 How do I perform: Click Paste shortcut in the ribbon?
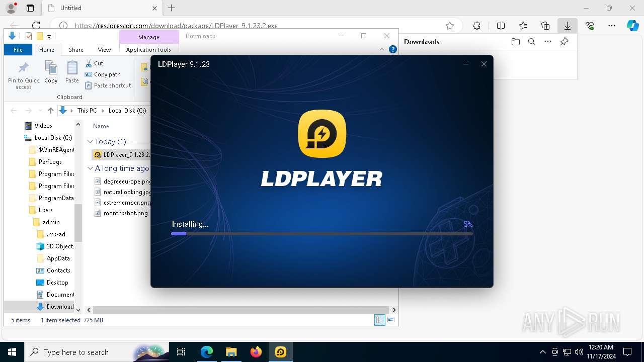tap(108, 85)
